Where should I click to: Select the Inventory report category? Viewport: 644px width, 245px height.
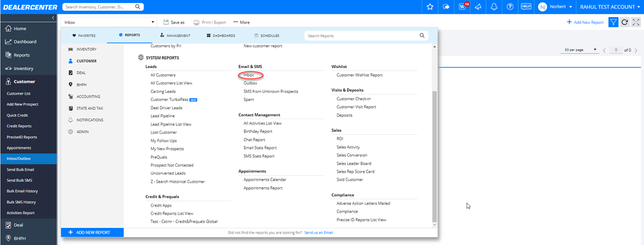[x=86, y=49]
